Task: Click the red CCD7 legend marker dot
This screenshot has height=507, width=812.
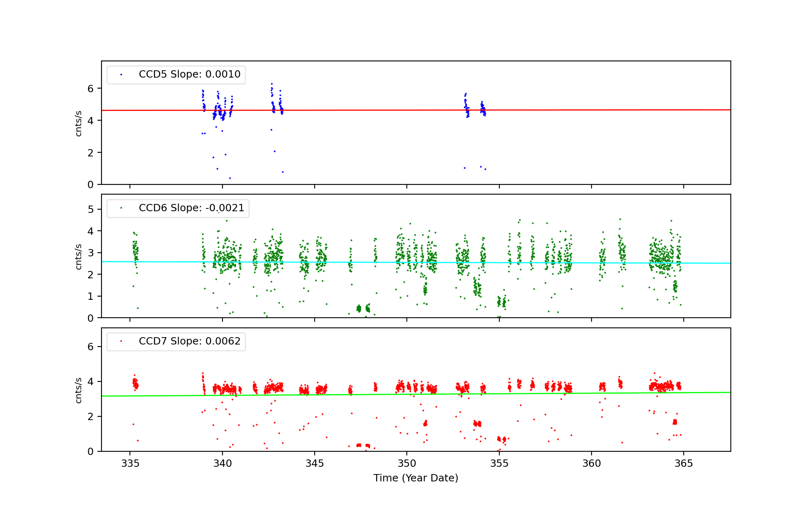Action: coord(121,341)
